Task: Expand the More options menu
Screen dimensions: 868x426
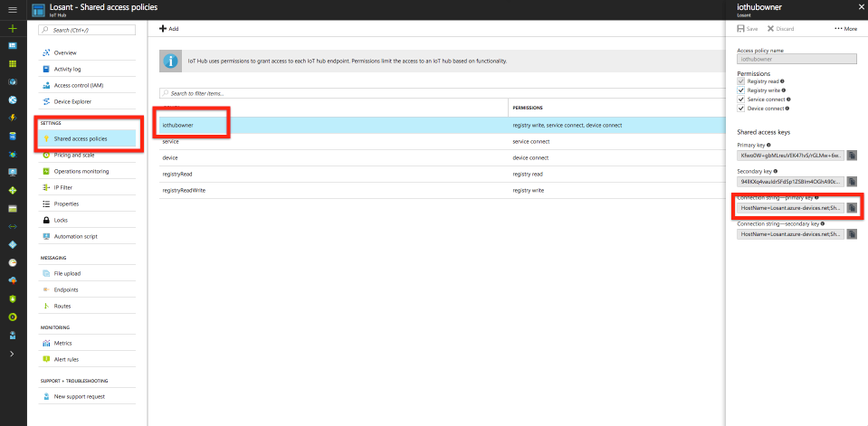Action: pyautogui.click(x=845, y=29)
